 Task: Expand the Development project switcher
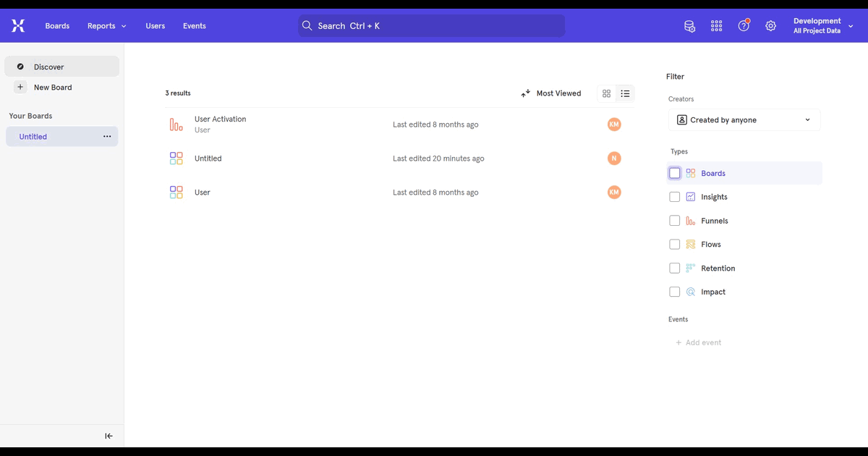pyautogui.click(x=824, y=26)
